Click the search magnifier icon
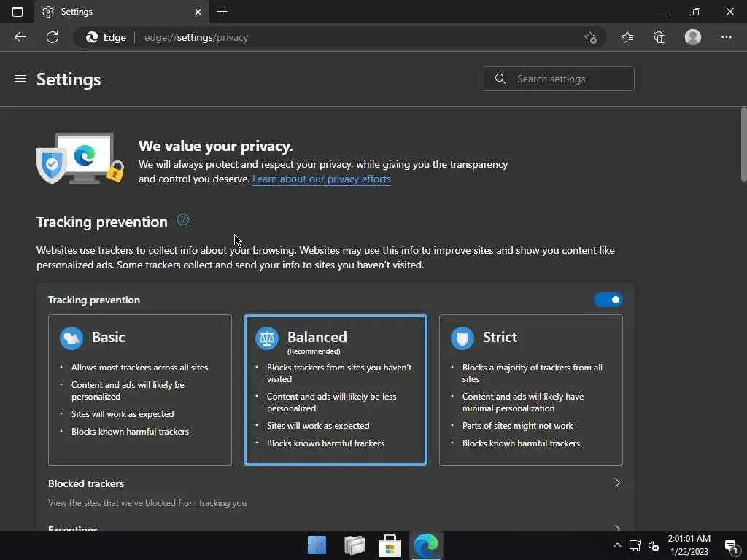Viewport: 747px width, 560px height. click(500, 79)
